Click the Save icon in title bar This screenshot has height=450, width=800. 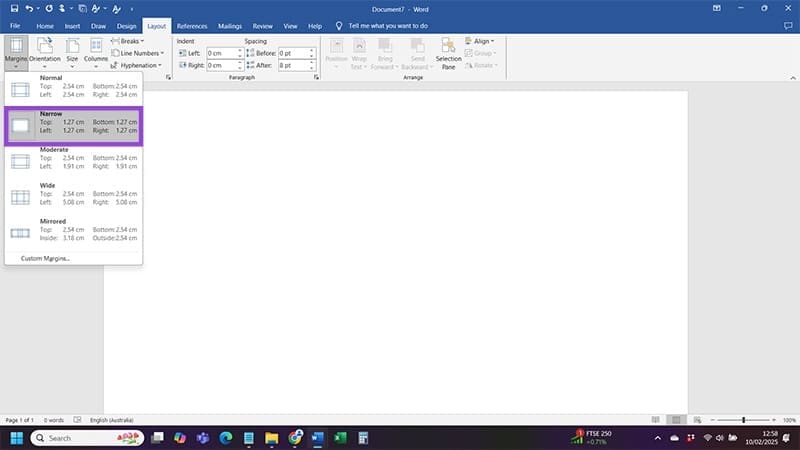pyautogui.click(x=15, y=8)
